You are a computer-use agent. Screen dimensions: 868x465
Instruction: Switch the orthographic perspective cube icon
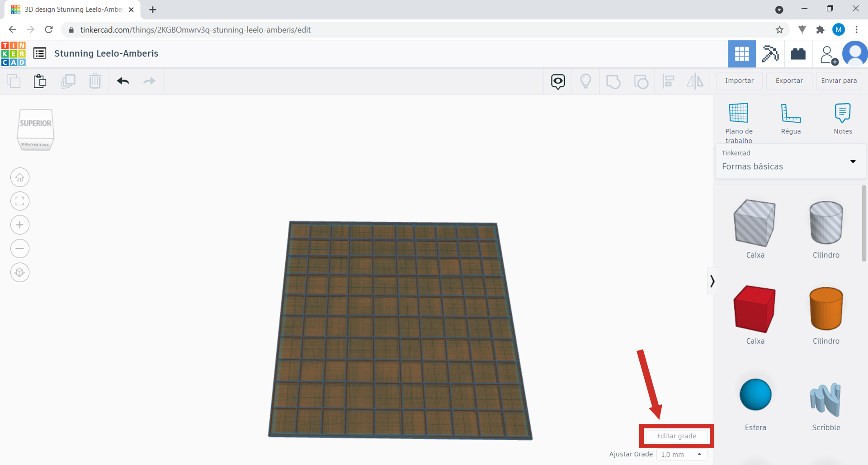coord(20,272)
